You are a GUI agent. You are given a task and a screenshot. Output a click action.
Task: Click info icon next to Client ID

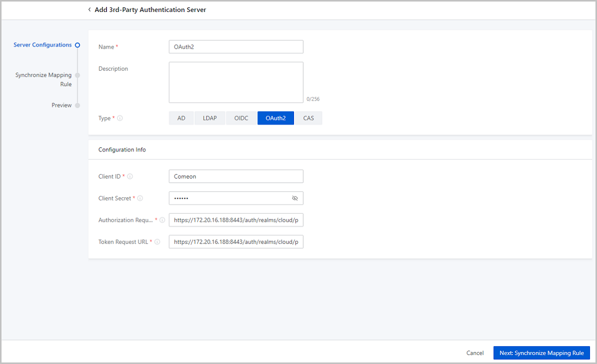coord(130,177)
